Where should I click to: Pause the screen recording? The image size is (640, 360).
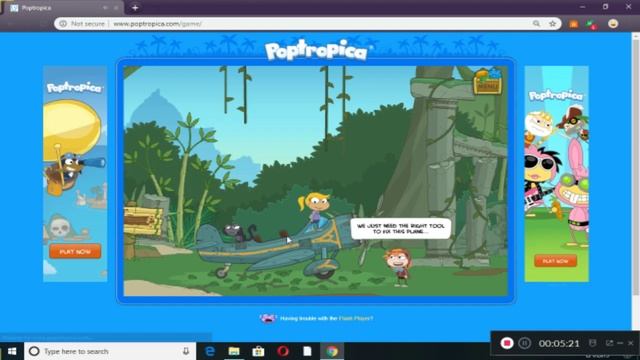(524, 343)
